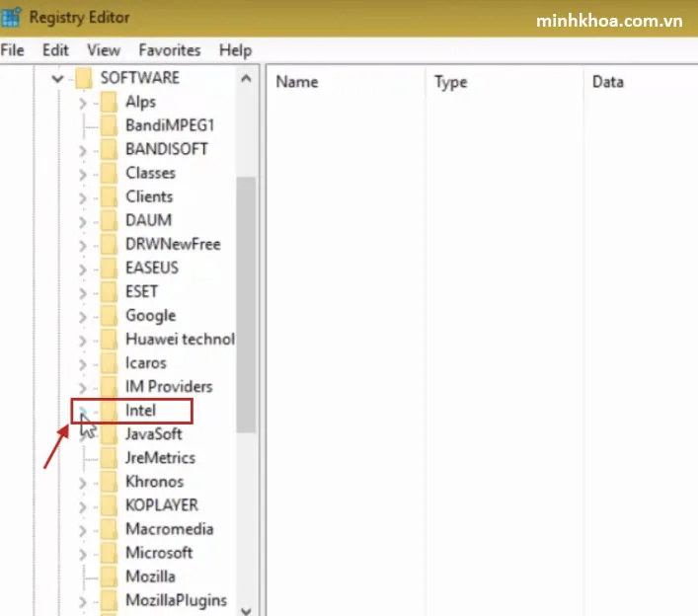
Task: Expand the Microsoft registry key
Action: click(x=83, y=553)
